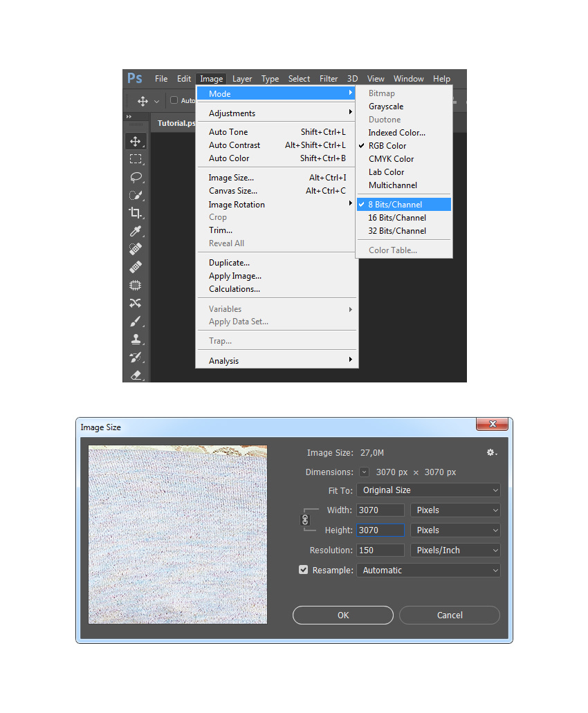The image size is (588, 713).
Task: Expand the Resample method Automatic dropdown
Action: click(x=428, y=571)
